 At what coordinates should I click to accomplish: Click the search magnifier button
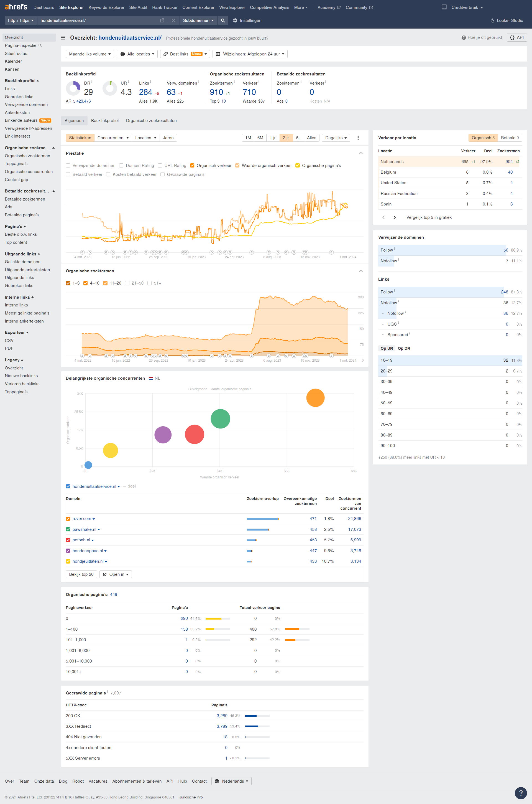tap(223, 20)
